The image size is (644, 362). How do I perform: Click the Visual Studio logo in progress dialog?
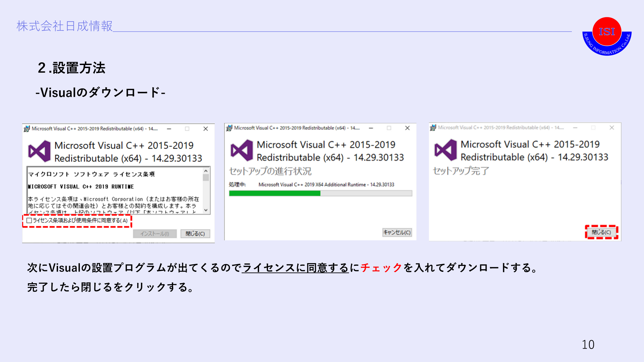pyautogui.click(x=242, y=150)
